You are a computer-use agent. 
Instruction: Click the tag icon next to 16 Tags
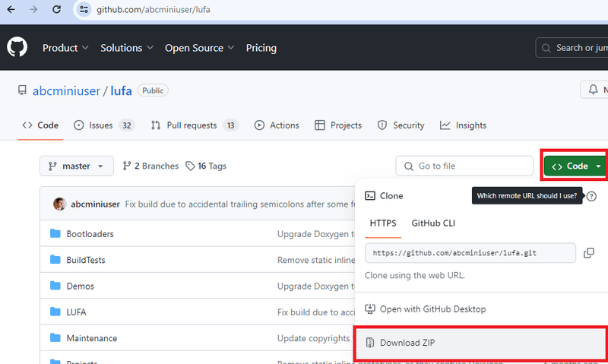(190, 166)
